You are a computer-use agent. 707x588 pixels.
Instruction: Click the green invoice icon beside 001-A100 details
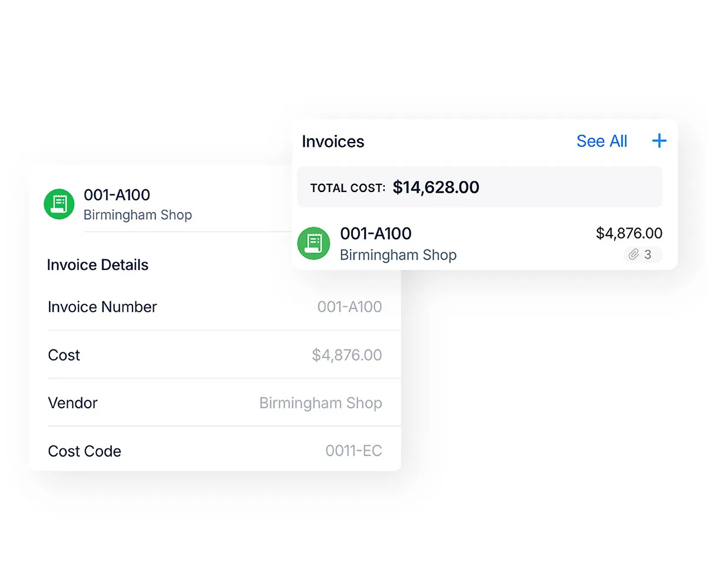pos(59,204)
